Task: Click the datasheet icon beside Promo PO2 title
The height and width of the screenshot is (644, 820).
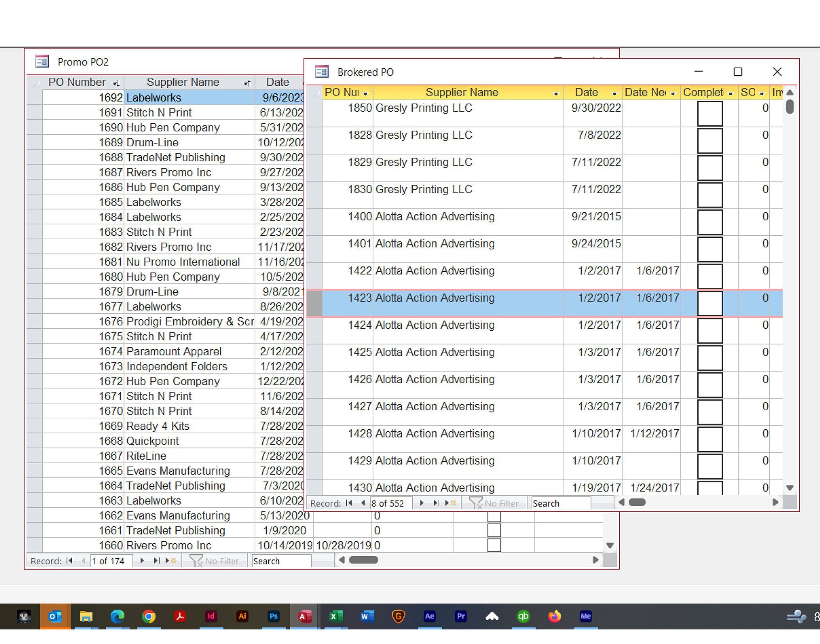Action: (x=42, y=62)
